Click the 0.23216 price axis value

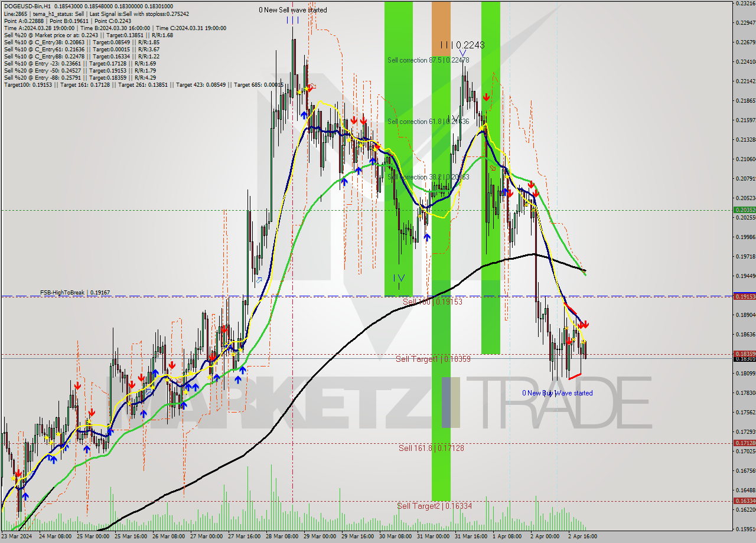point(745,4)
